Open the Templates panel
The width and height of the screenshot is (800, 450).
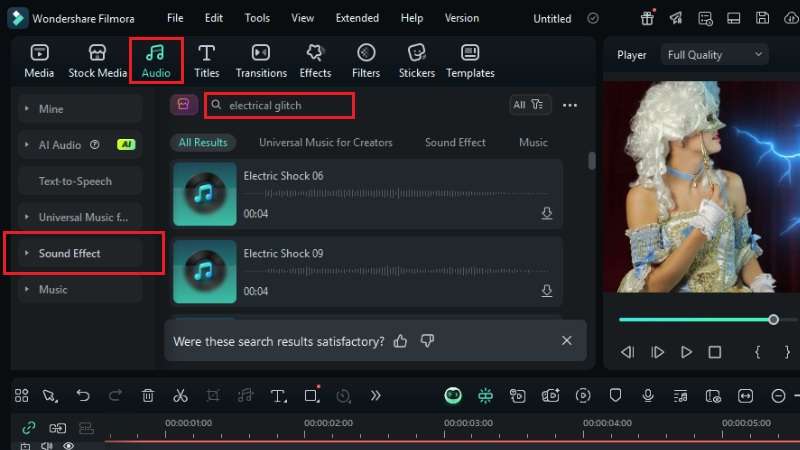click(x=470, y=61)
